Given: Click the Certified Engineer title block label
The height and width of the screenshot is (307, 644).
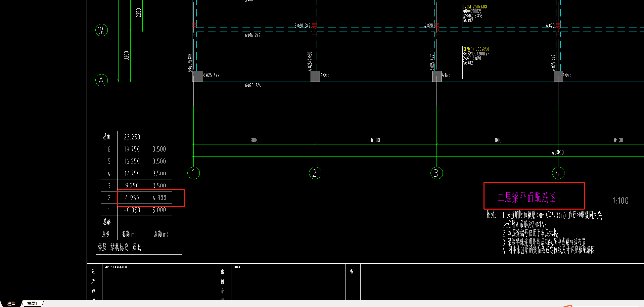Looking at the screenshot, I should [x=116, y=267].
